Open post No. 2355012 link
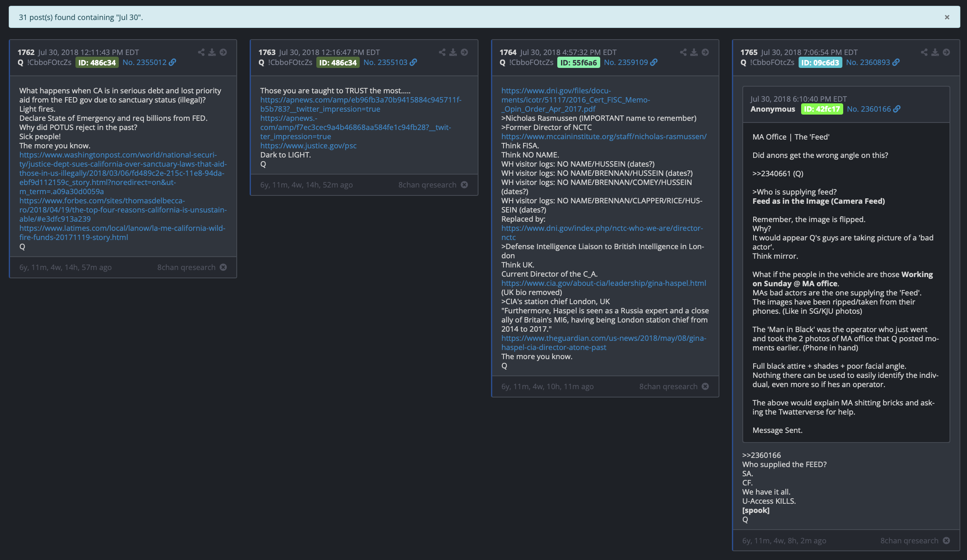 click(145, 62)
